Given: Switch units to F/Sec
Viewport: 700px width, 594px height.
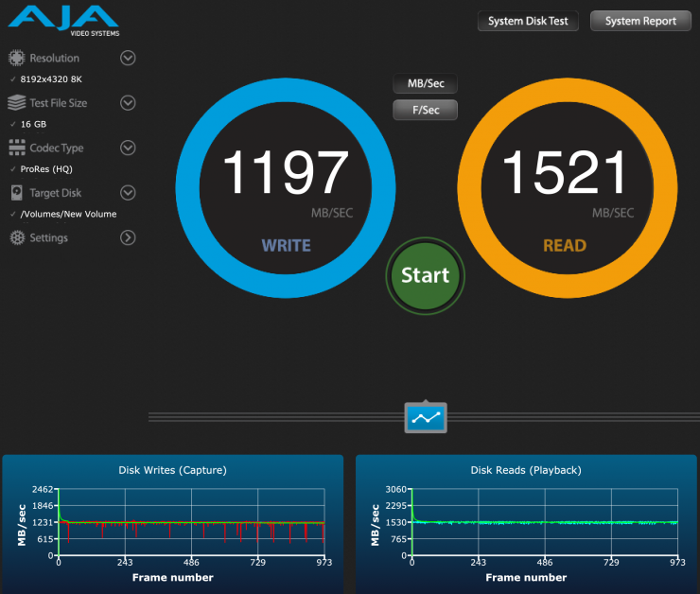Looking at the screenshot, I should pyautogui.click(x=426, y=111).
